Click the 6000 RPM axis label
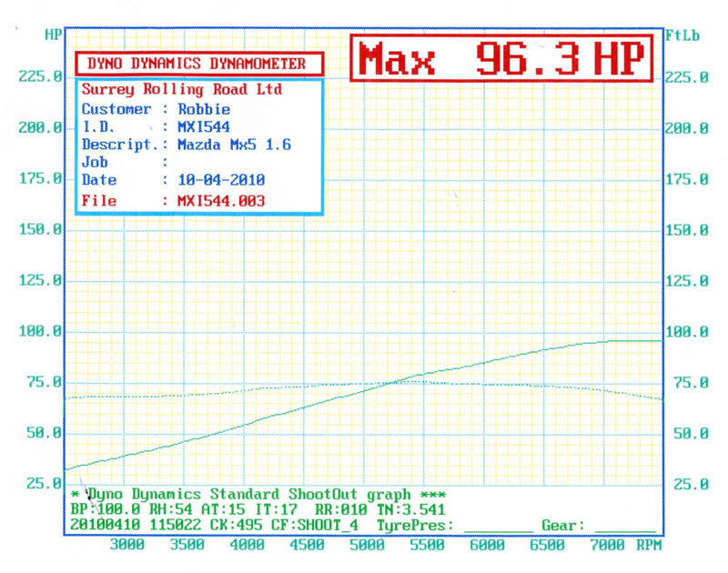Image resolution: width=728 pixels, height=573 pixels. point(487,544)
